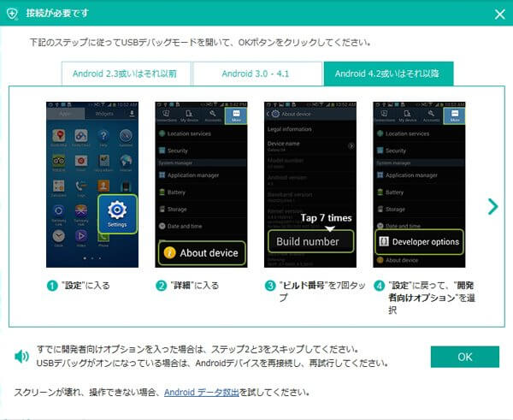Viewport: 513px width, 420px height.
Task: Switch to Android 2.3或いはそれ以前 tab
Action: [126, 74]
